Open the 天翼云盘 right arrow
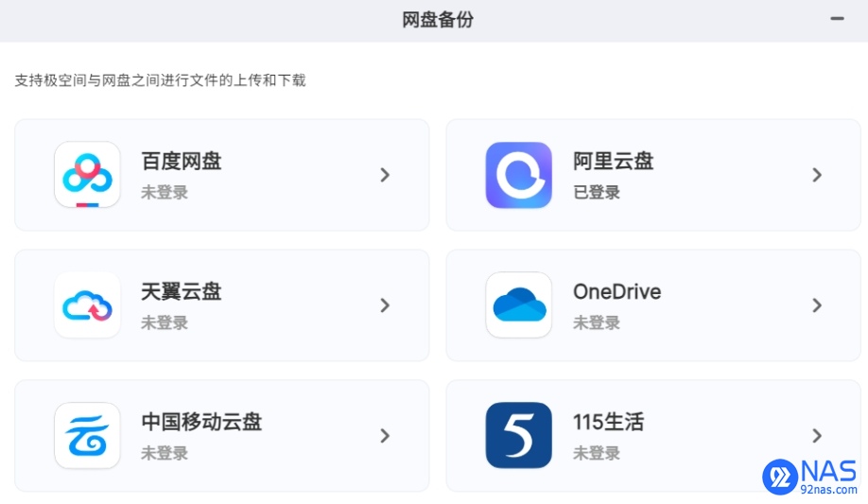The image size is (868, 504). (385, 305)
